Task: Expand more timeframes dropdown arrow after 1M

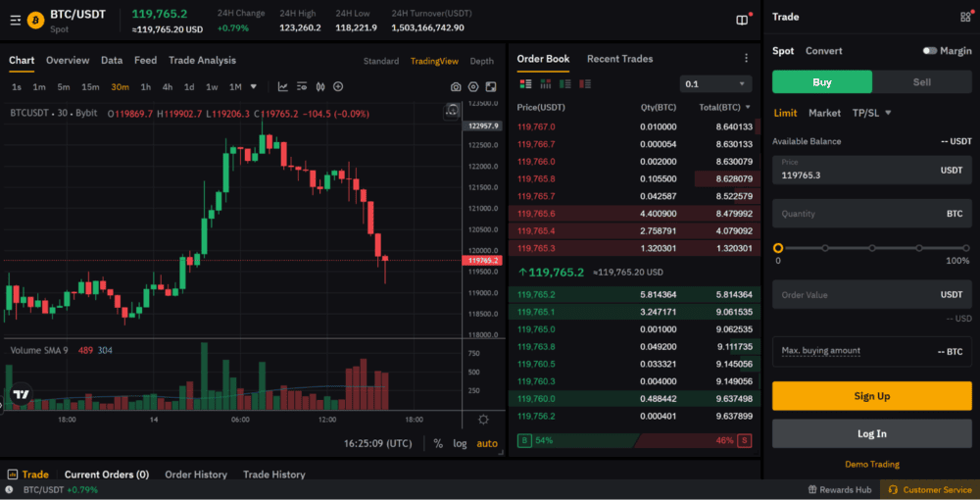Action: (254, 87)
